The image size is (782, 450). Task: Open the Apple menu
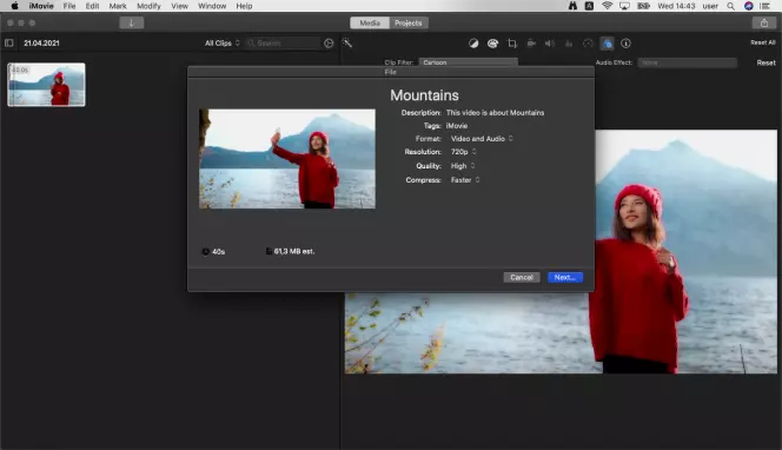14,6
